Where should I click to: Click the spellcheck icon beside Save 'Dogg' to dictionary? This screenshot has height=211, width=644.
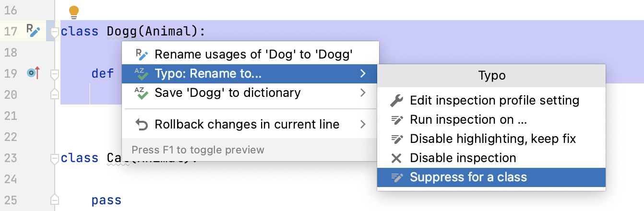141,93
